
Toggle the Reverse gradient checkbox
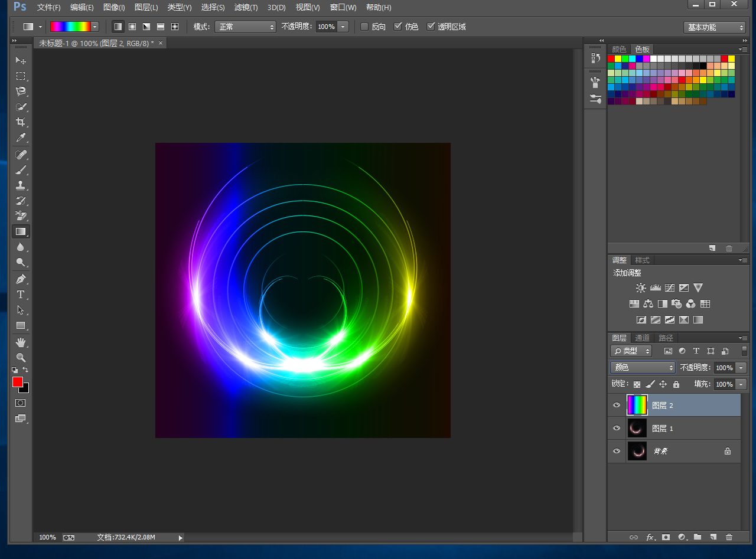click(x=364, y=27)
